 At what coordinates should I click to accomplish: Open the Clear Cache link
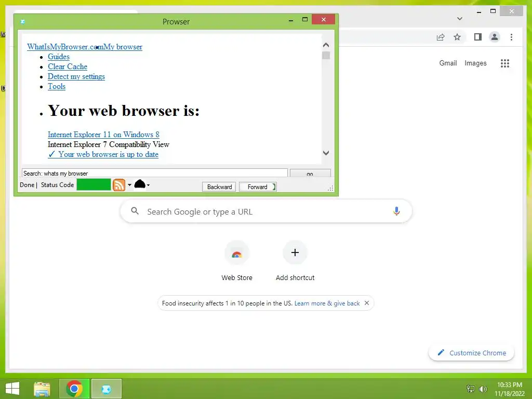pos(68,66)
